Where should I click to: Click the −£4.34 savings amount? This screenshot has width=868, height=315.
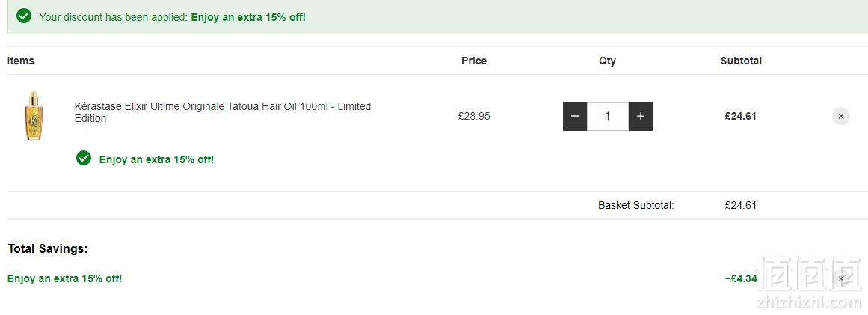click(741, 278)
